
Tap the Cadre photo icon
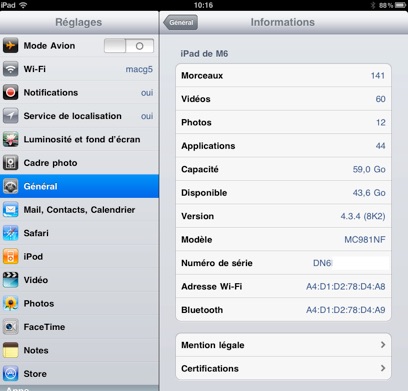10,163
